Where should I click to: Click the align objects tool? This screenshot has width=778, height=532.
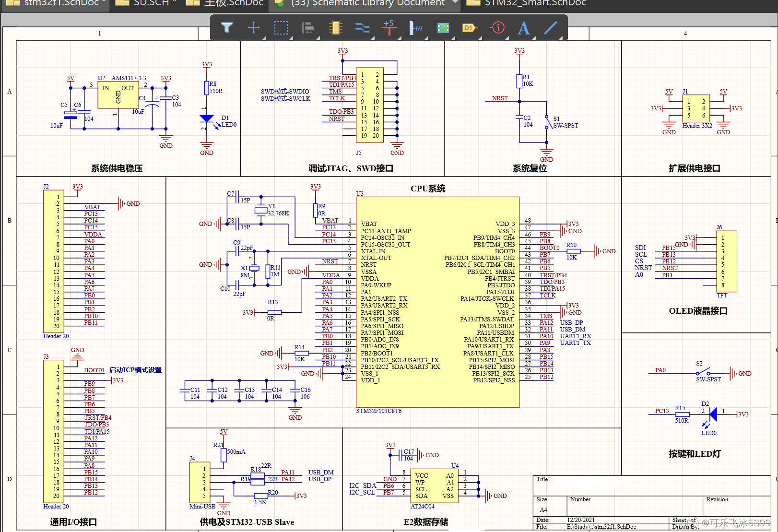308,28
